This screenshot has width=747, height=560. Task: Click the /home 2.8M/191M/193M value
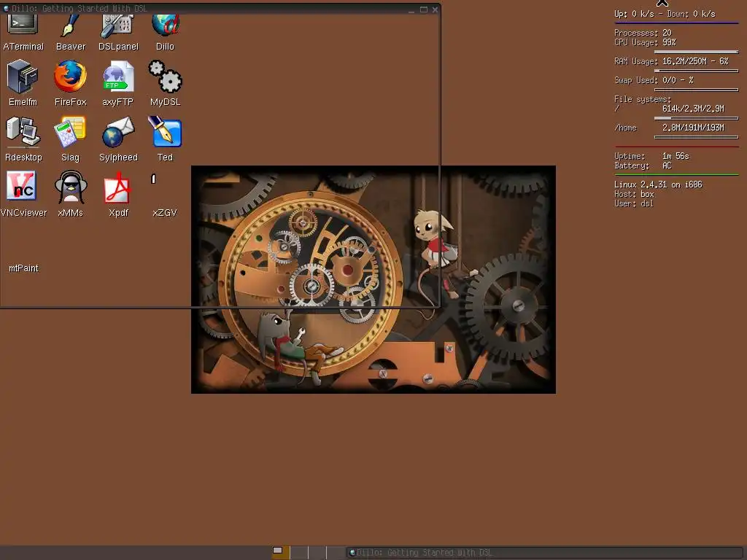click(x=693, y=128)
